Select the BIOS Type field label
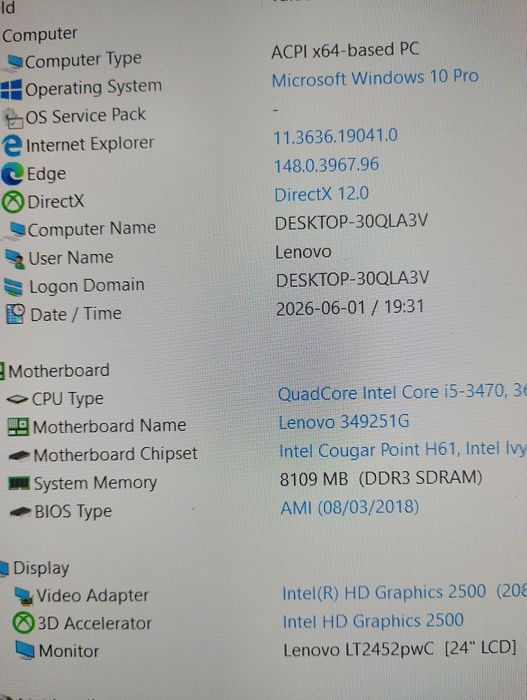Screen dimensions: 527x700 pos(73,512)
